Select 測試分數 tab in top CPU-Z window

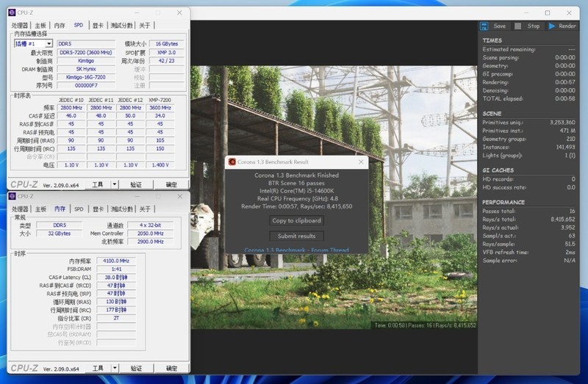pos(121,25)
